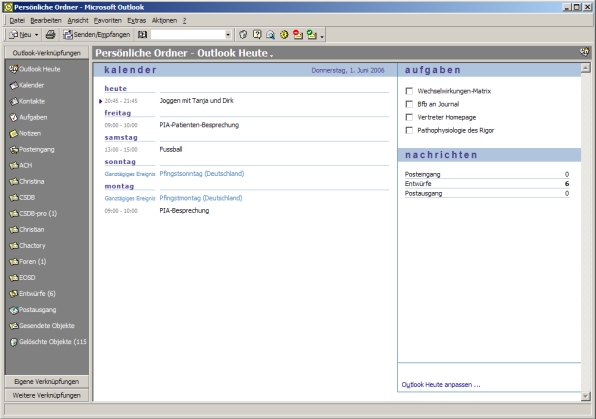Click the Senden/Empfangen toolbar button
This screenshot has height=419, width=596.
pyautogui.click(x=97, y=35)
